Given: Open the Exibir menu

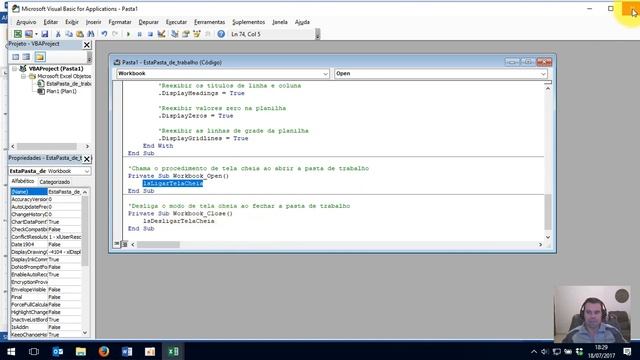Looking at the screenshot, I should (x=72, y=22).
